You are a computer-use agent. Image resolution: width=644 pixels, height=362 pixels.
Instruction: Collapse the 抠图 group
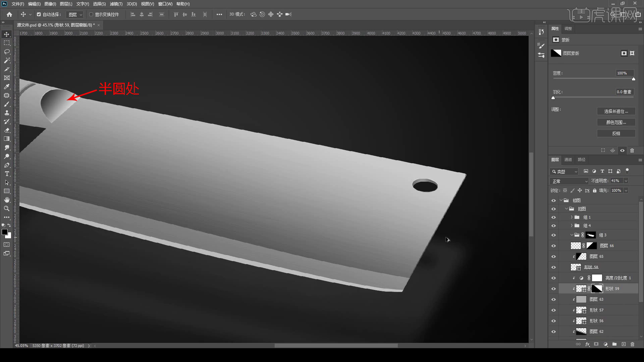tap(567, 208)
